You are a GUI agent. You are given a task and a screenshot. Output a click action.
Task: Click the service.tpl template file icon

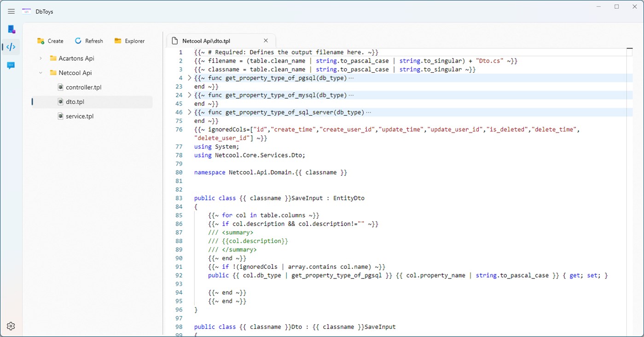[x=60, y=116]
